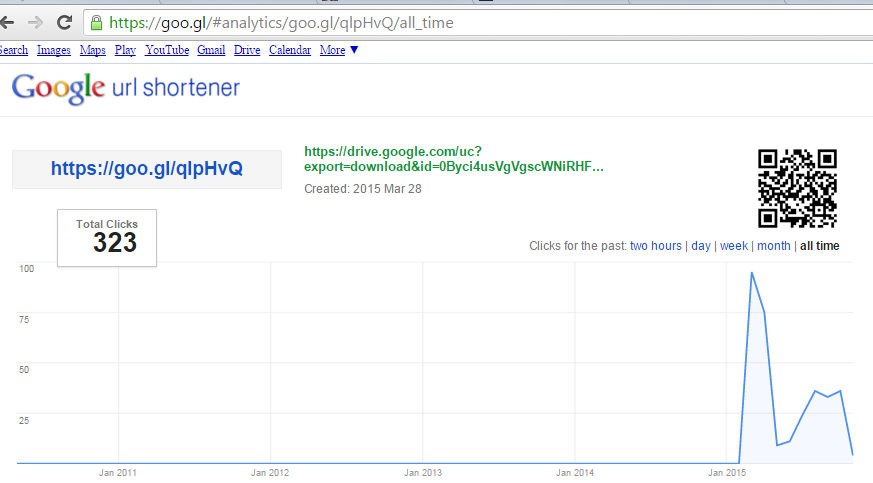The width and height of the screenshot is (873, 483).
Task: Click the Jan 2013 axis label
Action: pyautogui.click(x=423, y=472)
